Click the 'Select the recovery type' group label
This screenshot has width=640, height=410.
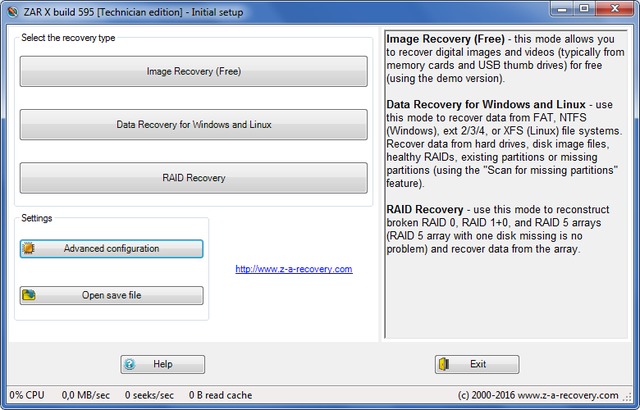tap(68, 38)
